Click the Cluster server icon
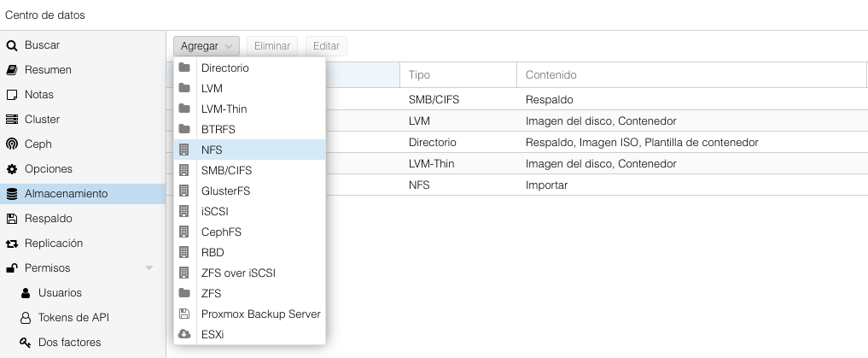Image resolution: width=868 pixels, height=358 pixels. pyautogui.click(x=12, y=120)
